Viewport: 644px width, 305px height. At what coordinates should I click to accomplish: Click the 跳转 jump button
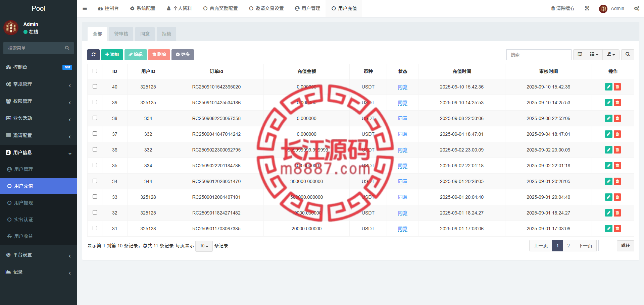point(626,246)
